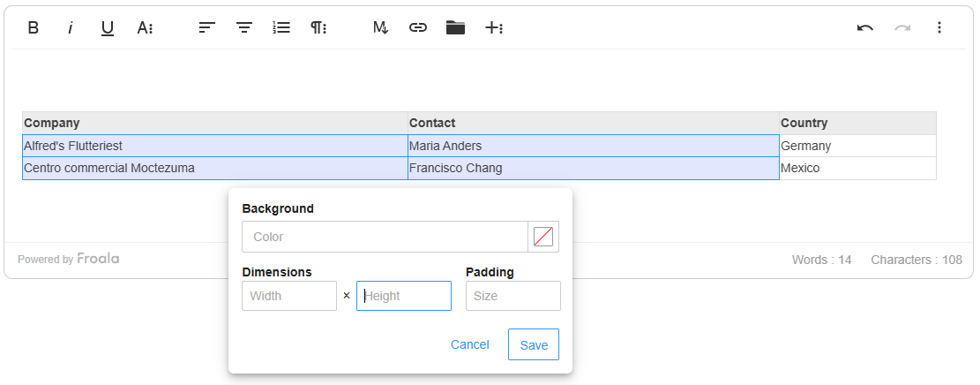Image resolution: width=980 pixels, height=385 pixels.
Task: Toggle Bold formatting in toolbar
Action: coord(34,27)
